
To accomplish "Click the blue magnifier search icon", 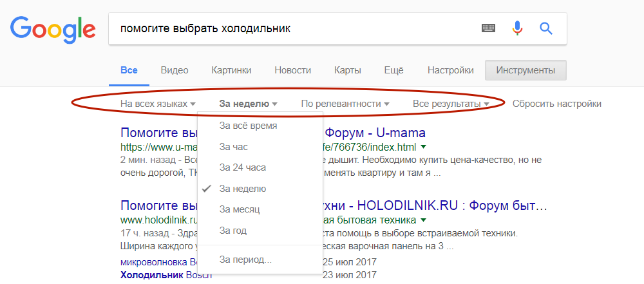I will coord(546,28).
